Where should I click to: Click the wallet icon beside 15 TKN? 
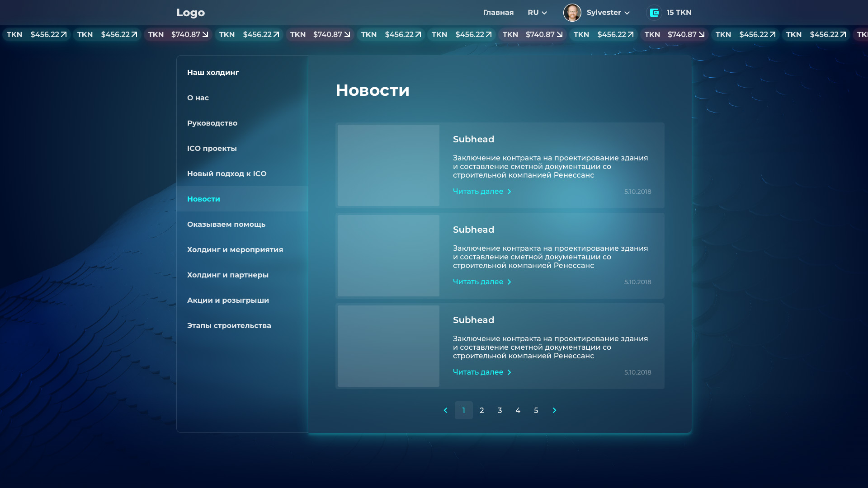(x=654, y=13)
